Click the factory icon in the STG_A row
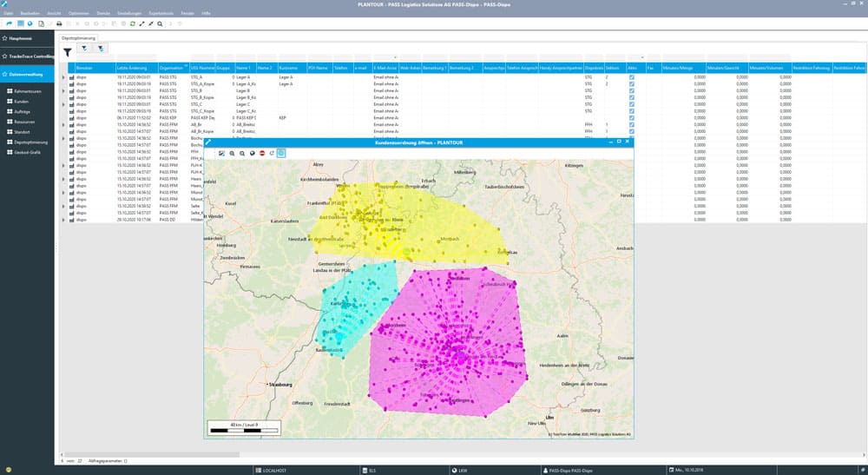 [71, 77]
